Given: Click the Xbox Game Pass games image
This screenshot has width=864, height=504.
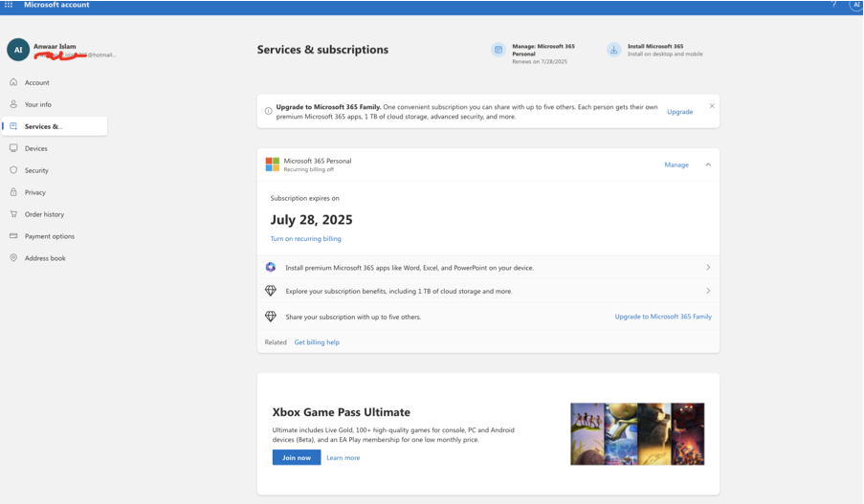Looking at the screenshot, I should (637, 434).
